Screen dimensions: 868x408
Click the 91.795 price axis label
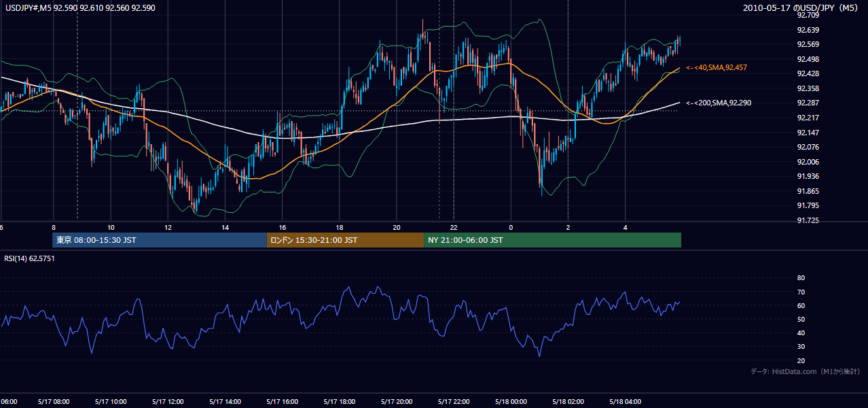[808, 205]
